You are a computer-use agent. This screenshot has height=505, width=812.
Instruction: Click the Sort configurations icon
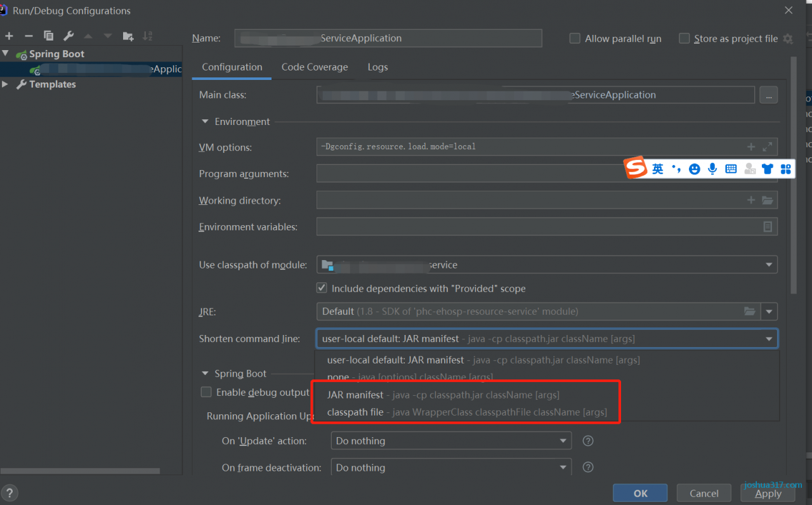coord(147,36)
